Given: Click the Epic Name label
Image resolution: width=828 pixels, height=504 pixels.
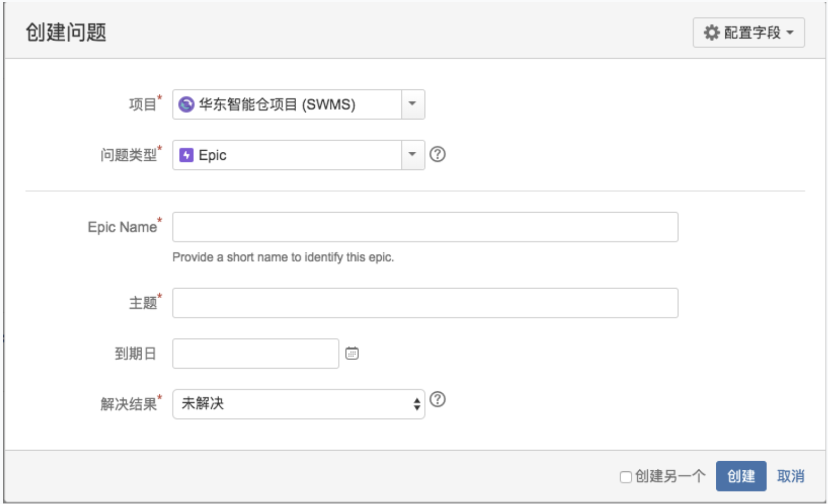Looking at the screenshot, I should [122, 227].
